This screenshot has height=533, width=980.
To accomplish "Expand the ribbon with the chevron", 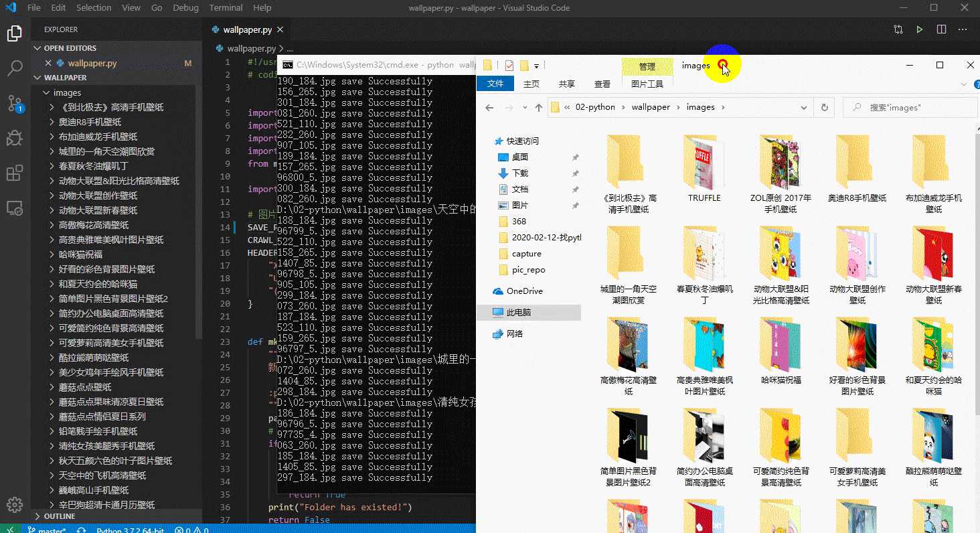I will pyautogui.click(x=963, y=84).
